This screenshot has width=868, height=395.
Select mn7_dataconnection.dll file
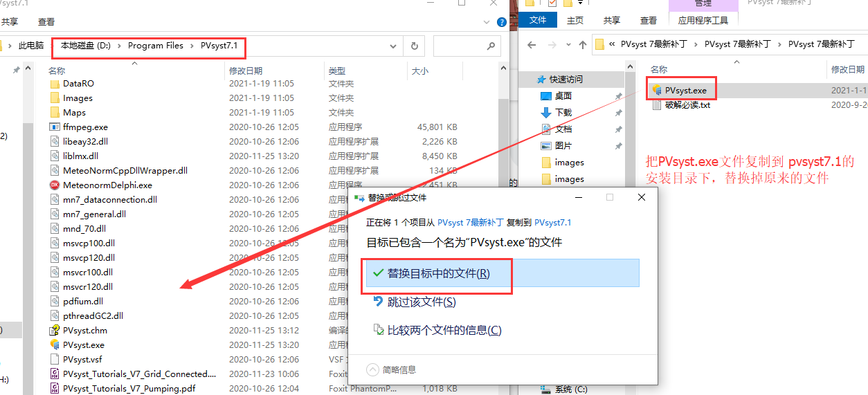[110, 200]
